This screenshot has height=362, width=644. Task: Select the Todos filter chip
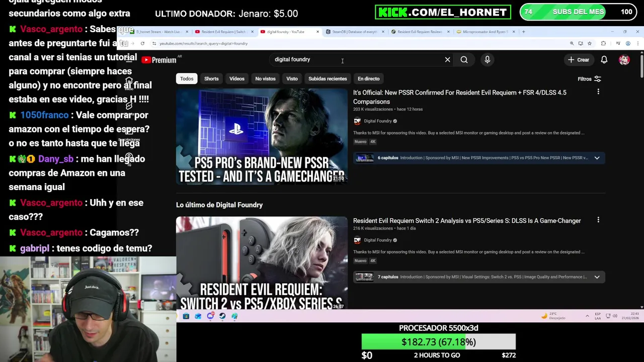[x=187, y=79]
